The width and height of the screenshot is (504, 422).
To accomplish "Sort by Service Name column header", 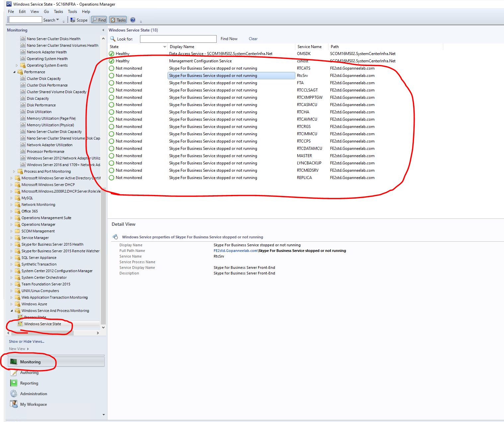I will (x=312, y=47).
